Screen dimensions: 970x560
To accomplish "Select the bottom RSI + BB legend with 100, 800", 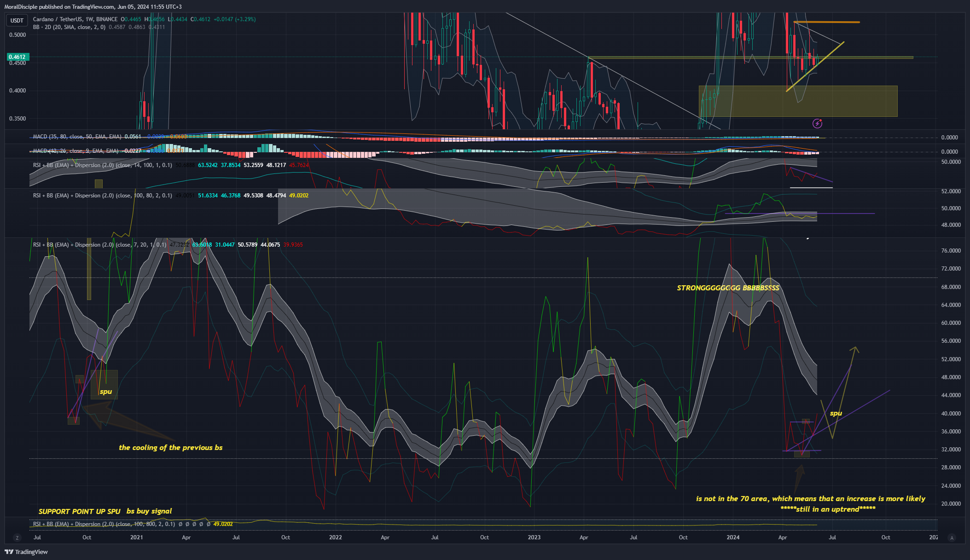I will (x=104, y=524).
